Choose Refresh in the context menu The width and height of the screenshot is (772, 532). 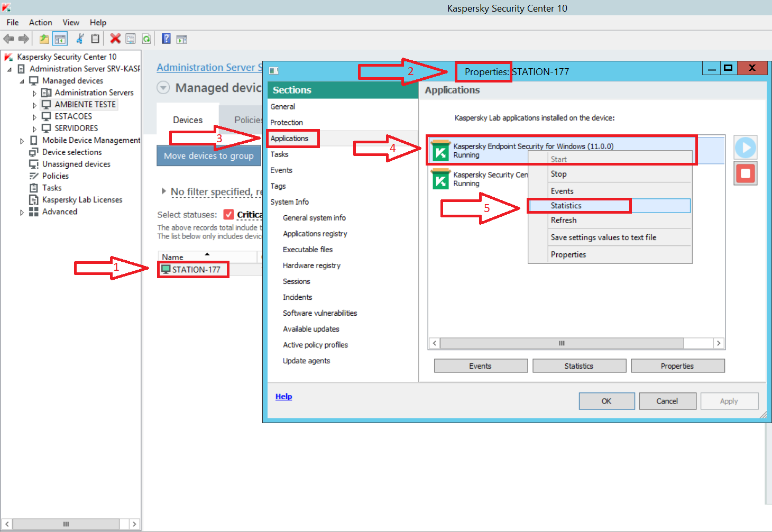610,220
